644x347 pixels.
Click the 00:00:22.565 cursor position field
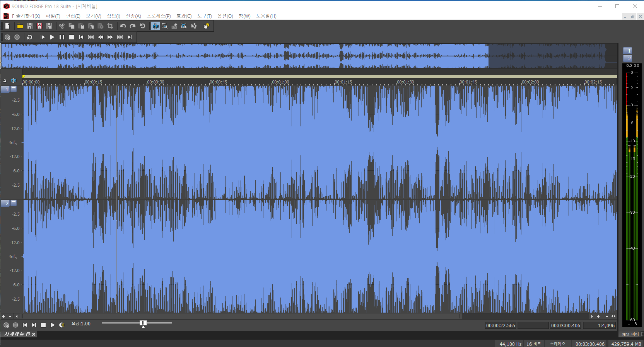click(501, 325)
